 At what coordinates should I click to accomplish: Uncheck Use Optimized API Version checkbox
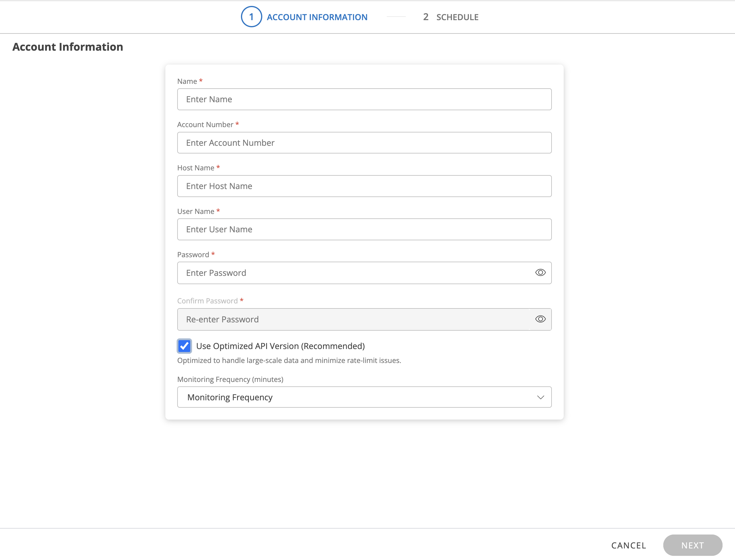point(184,346)
